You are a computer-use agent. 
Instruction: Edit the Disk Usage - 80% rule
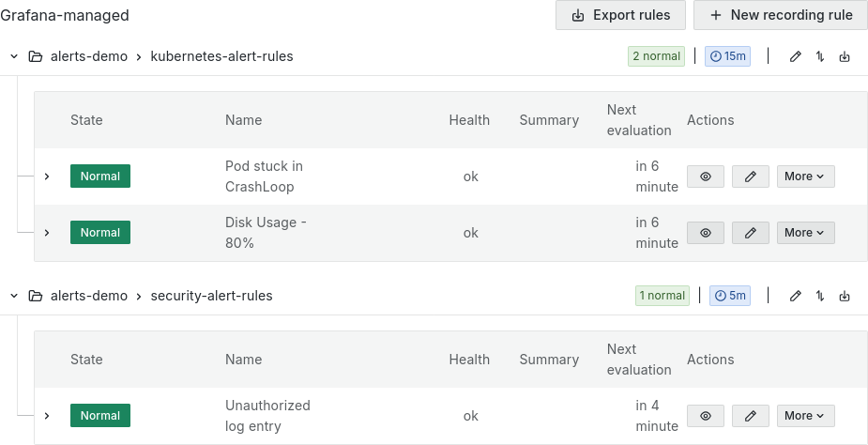(x=750, y=233)
